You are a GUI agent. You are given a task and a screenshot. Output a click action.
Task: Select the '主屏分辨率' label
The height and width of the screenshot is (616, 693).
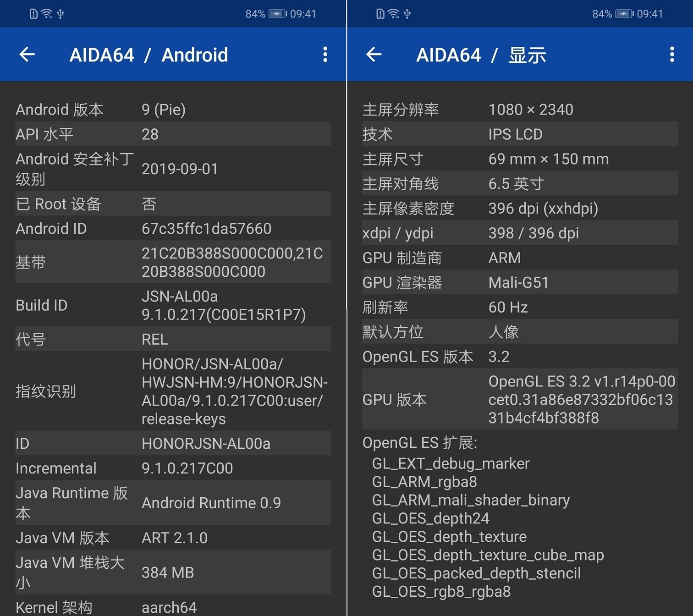[401, 110]
